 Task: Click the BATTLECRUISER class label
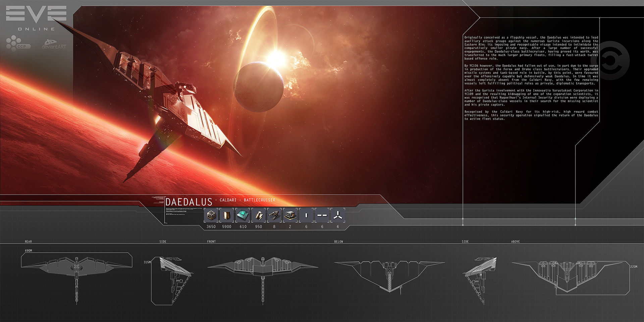[x=260, y=200]
